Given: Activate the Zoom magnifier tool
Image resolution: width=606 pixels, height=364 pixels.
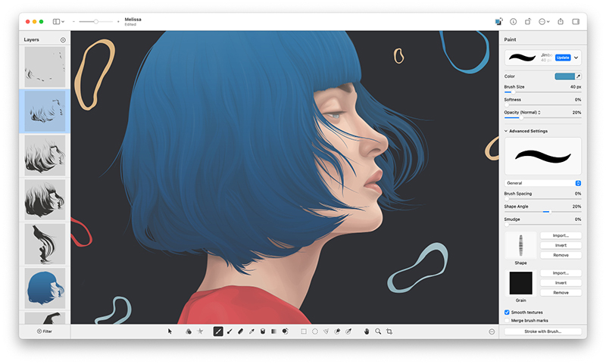Looking at the screenshot, I should pyautogui.click(x=378, y=331).
